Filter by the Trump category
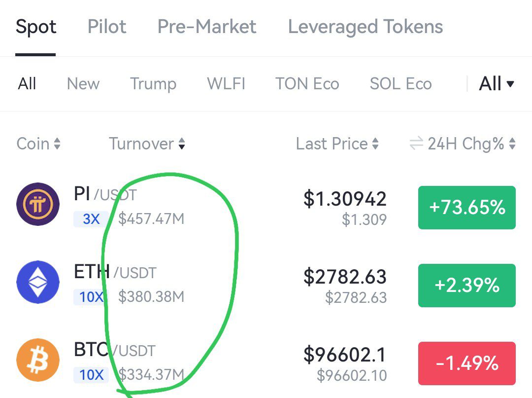The width and height of the screenshot is (532, 398). [x=153, y=84]
